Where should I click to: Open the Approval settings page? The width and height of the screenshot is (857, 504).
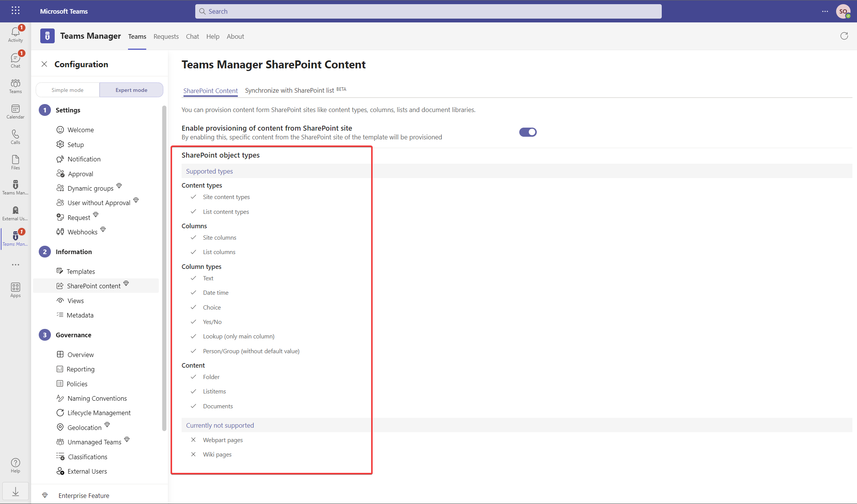75,174
